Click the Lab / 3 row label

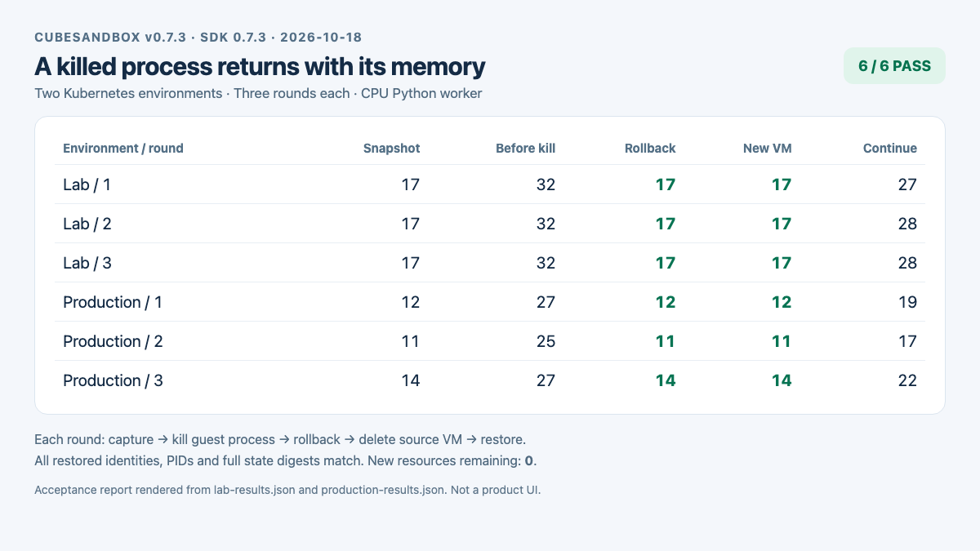point(87,263)
